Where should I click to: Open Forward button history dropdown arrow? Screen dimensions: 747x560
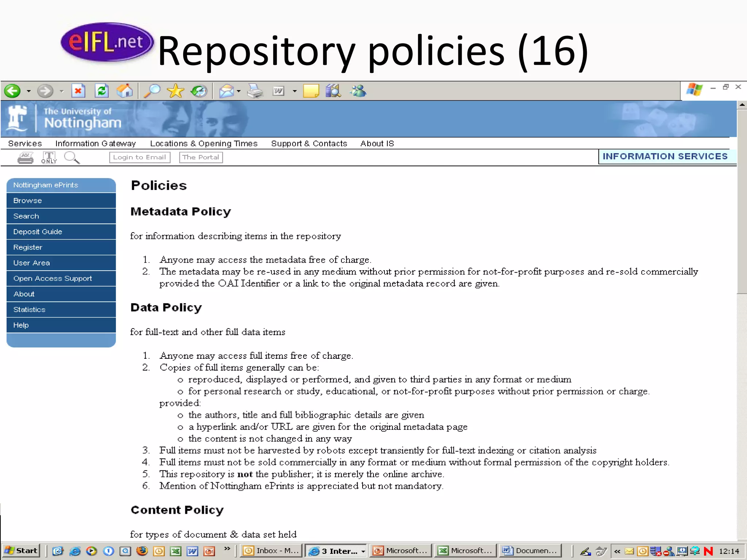(62, 91)
